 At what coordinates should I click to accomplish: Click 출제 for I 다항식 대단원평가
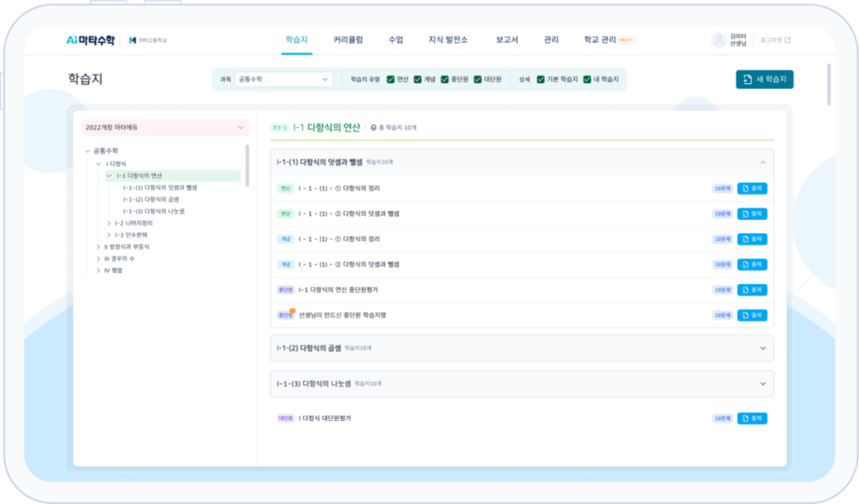click(x=752, y=418)
